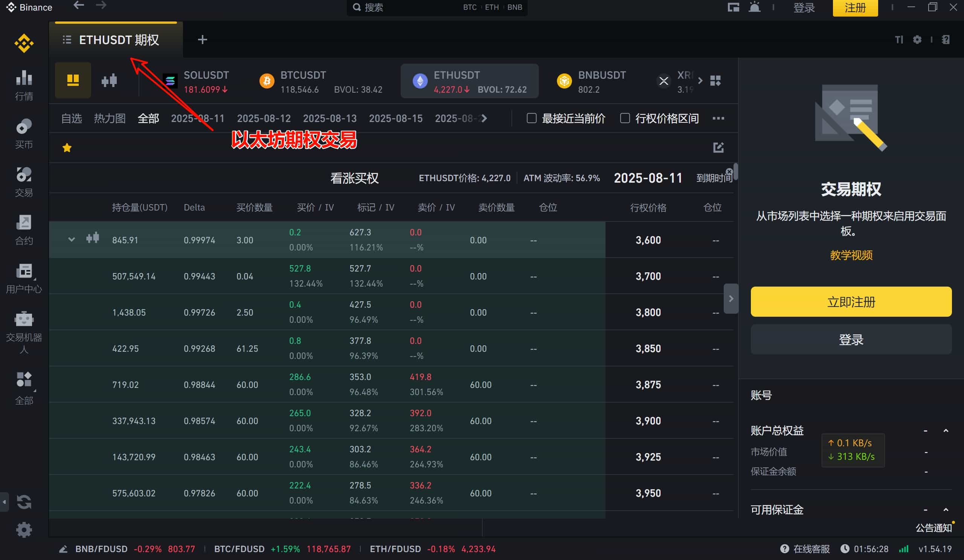Open the more options menu next to 行权价格区间
The width and height of the screenshot is (964, 560).
pos(718,119)
